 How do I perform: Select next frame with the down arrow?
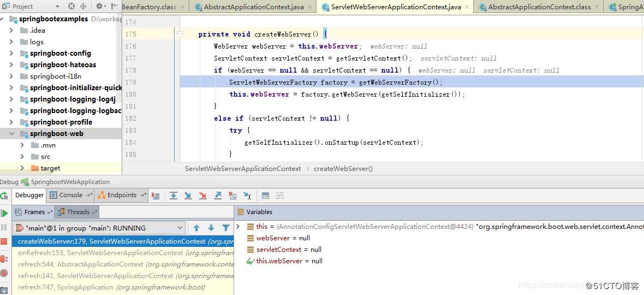click(211, 228)
